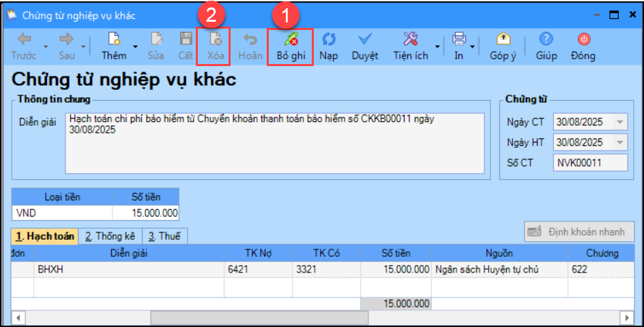Click the Loại tiền column header

coord(62,198)
